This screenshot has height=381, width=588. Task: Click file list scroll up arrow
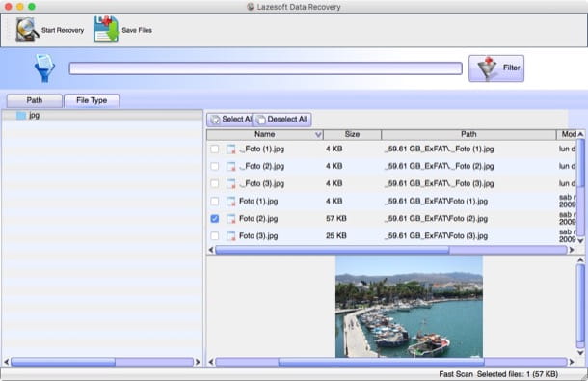tap(580, 134)
